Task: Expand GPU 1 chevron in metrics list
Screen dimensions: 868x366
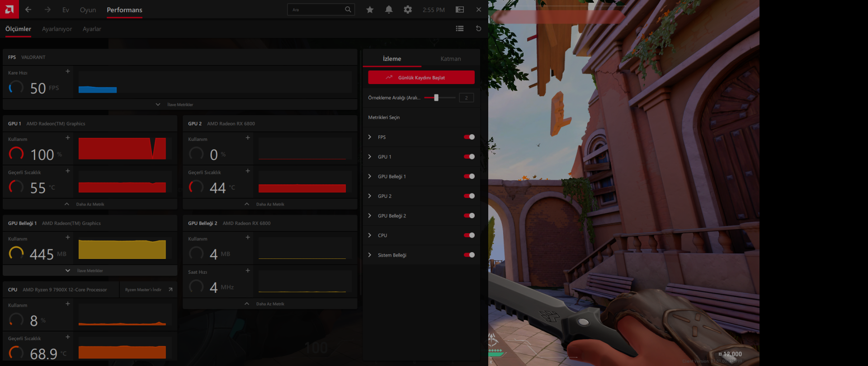Action: (x=370, y=157)
